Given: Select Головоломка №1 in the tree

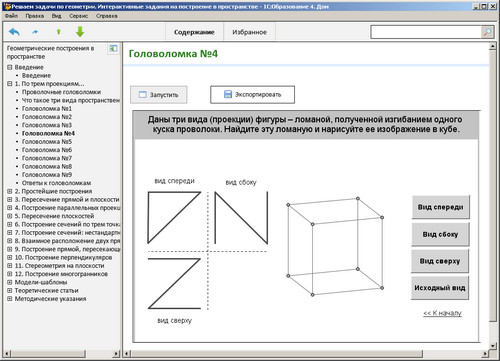Looking at the screenshot, I should tap(47, 109).
